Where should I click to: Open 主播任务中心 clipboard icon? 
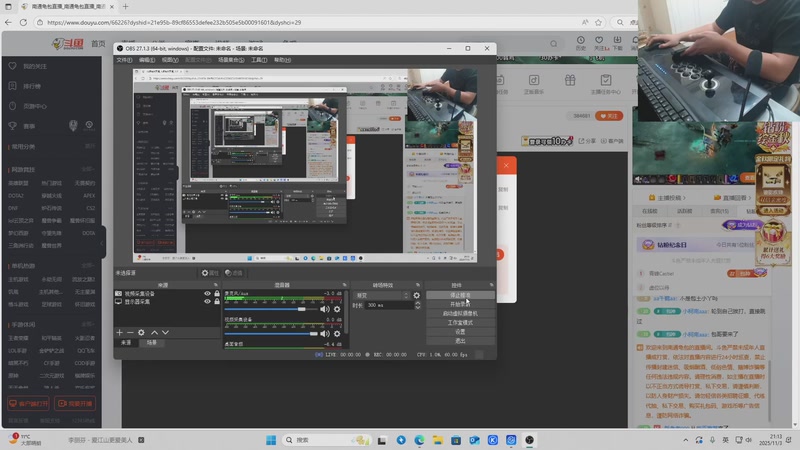click(606, 84)
